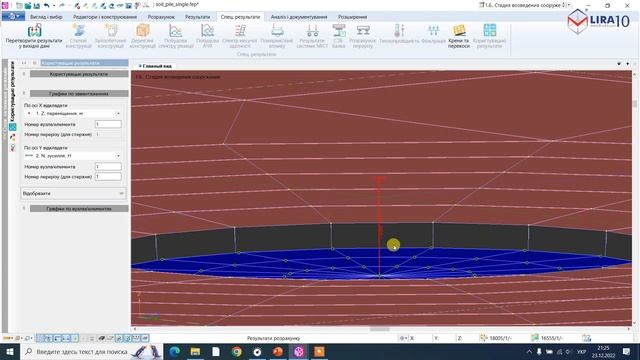
Task: Click the purple LIRA taskbar icon
Action: point(299,351)
